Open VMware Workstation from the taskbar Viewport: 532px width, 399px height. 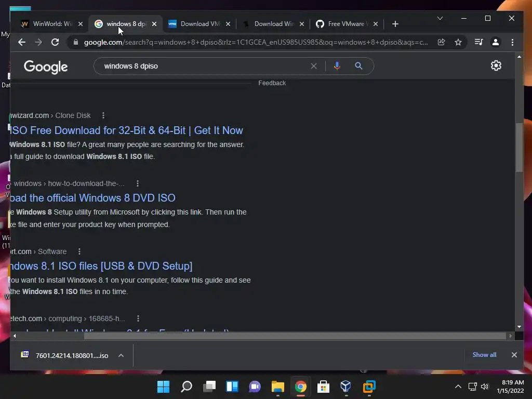coord(369,387)
